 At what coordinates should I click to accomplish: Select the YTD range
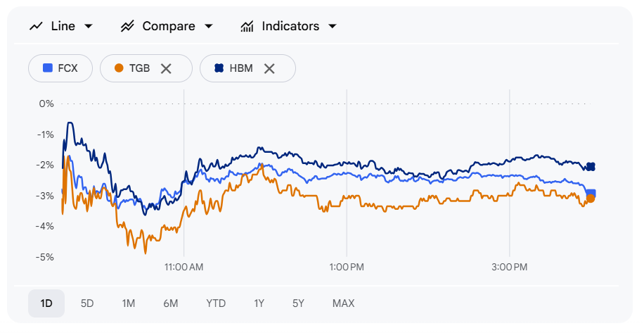coord(216,303)
